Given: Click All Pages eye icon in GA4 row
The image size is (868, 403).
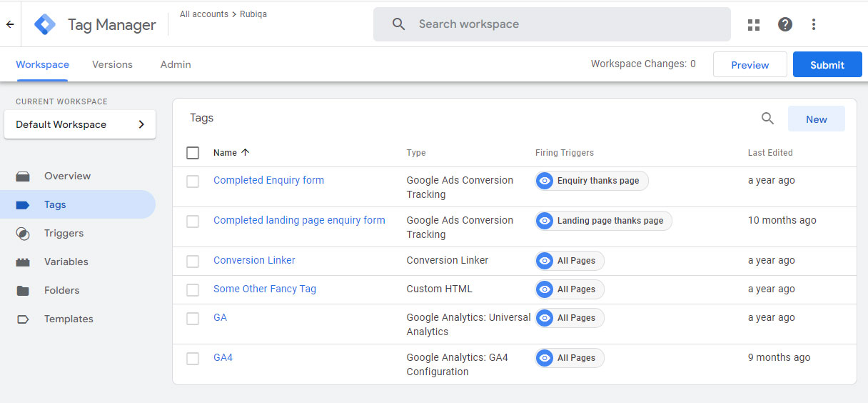Looking at the screenshot, I should (545, 358).
